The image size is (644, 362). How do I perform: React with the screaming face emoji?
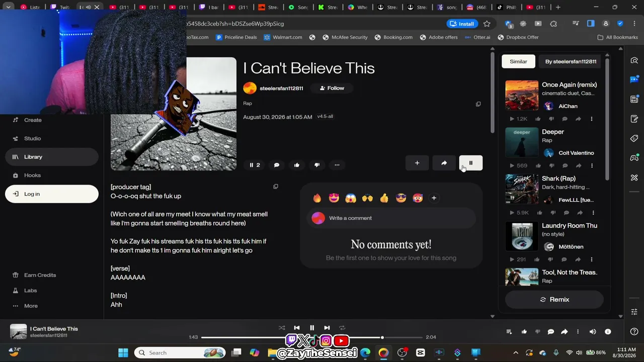[351, 198]
